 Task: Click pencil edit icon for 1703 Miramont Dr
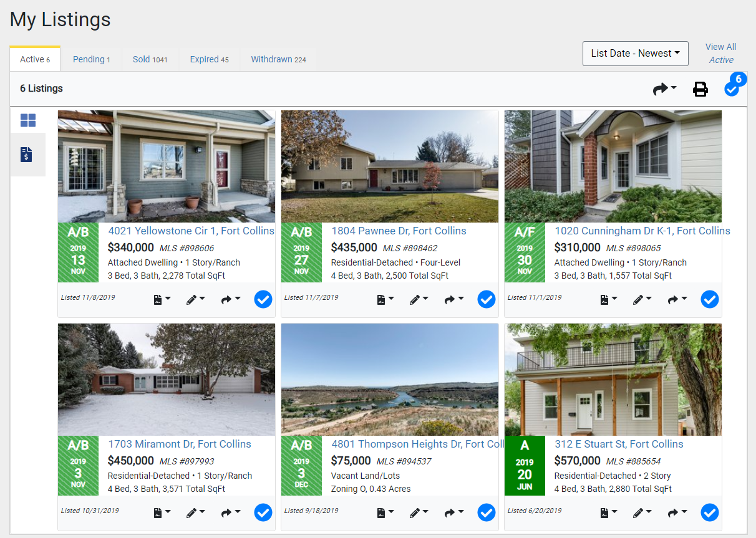point(195,512)
